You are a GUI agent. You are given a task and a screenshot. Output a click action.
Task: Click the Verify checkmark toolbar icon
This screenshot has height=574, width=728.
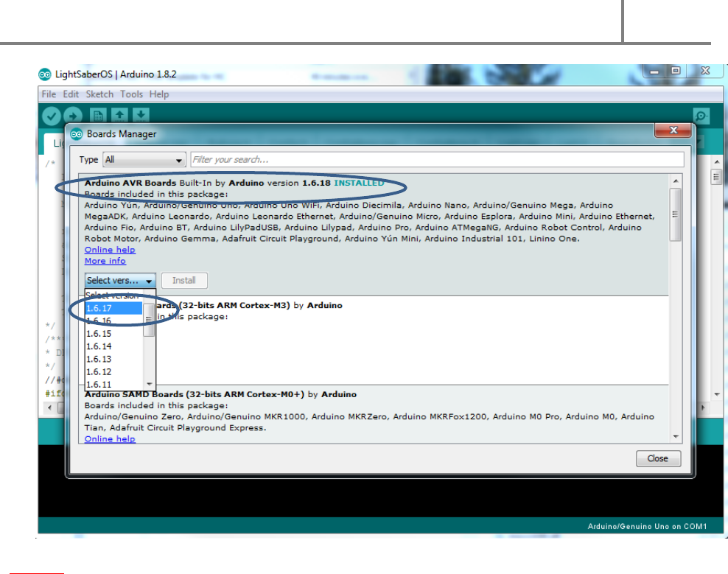(x=51, y=116)
